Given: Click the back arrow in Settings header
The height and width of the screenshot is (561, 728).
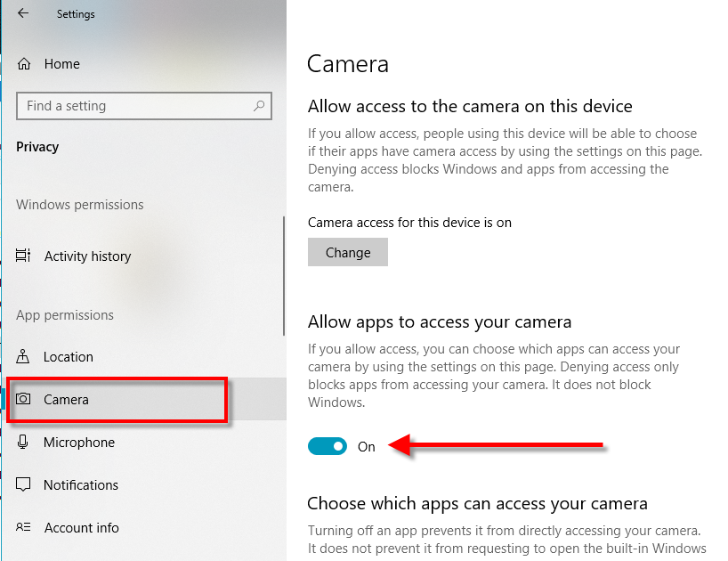Looking at the screenshot, I should (22, 13).
